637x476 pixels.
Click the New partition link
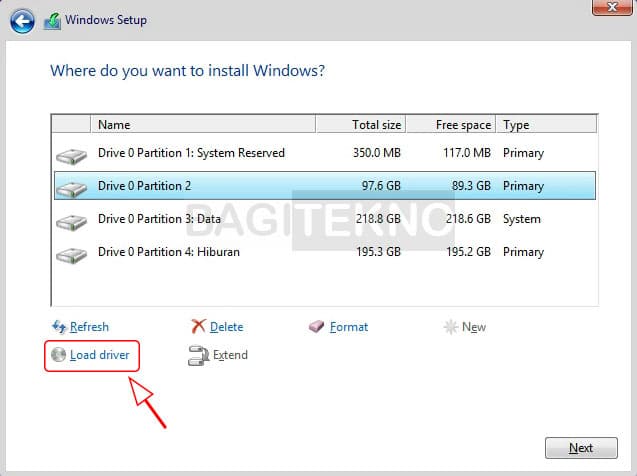point(474,327)
